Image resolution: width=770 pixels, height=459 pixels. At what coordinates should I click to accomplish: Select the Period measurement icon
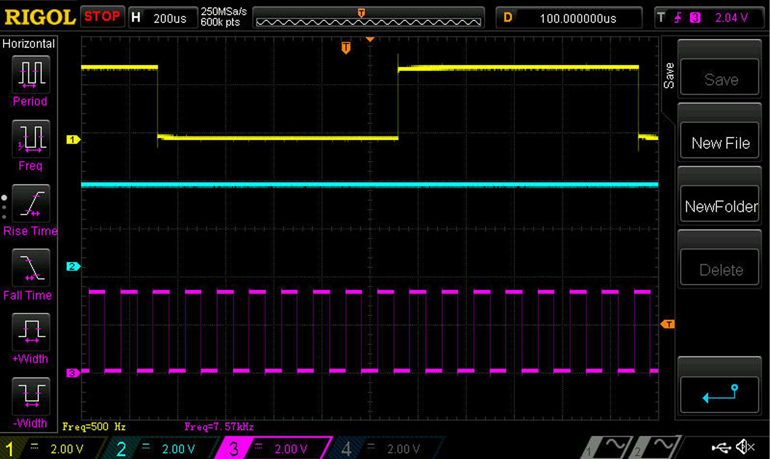point(30,74)
